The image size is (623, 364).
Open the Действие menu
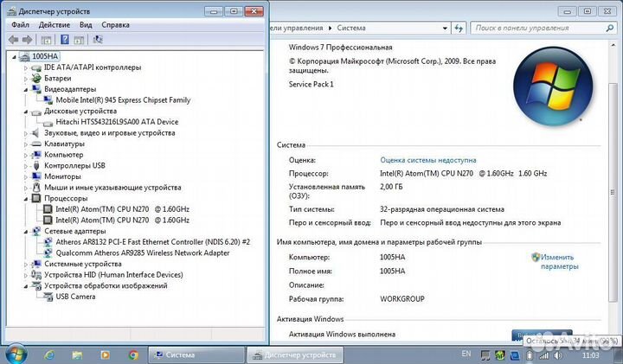click(x=55, y=24)
